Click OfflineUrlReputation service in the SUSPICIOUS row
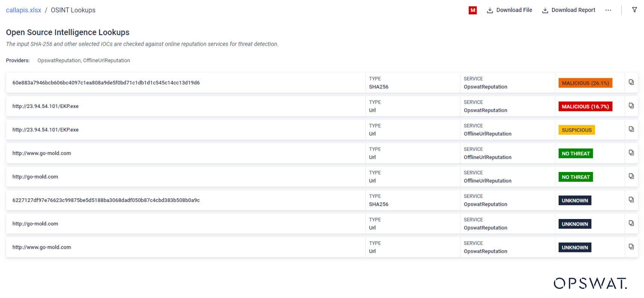Viewport: 644px width, 298px height. [488, 134]
